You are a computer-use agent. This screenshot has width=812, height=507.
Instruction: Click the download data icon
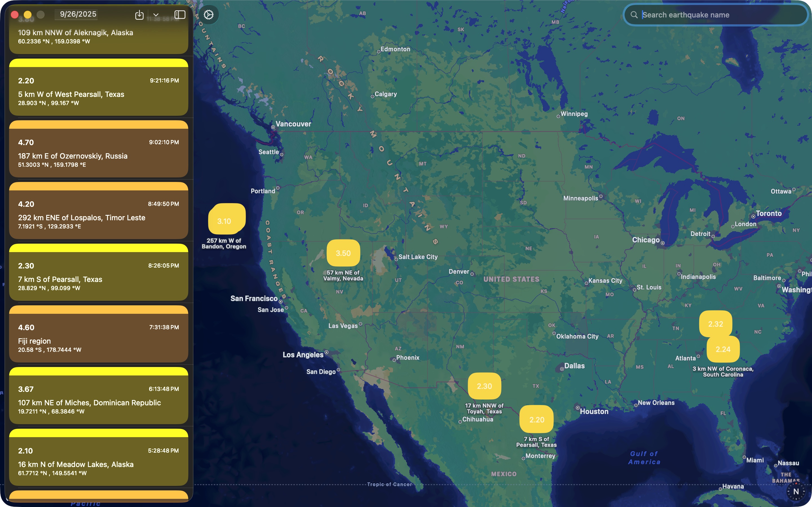(x=139, y=15)
